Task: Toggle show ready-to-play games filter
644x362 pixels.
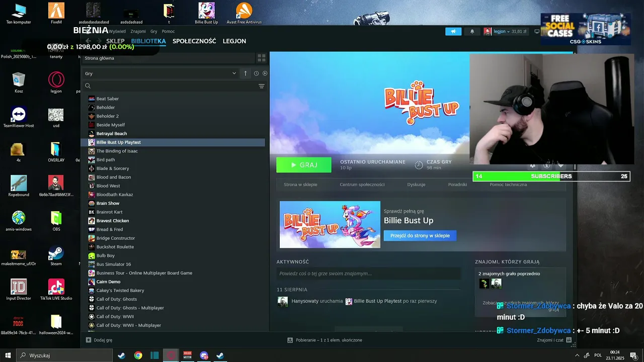Action: (265, 73)
